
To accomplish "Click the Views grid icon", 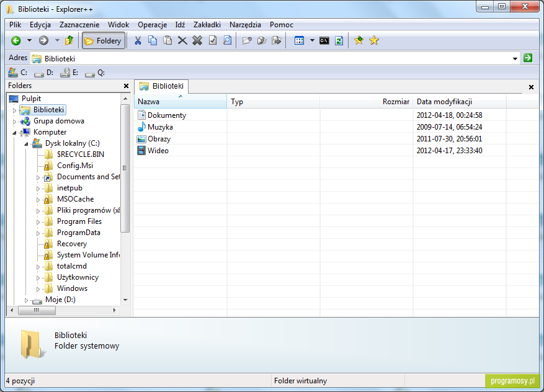I will (299, 40).
